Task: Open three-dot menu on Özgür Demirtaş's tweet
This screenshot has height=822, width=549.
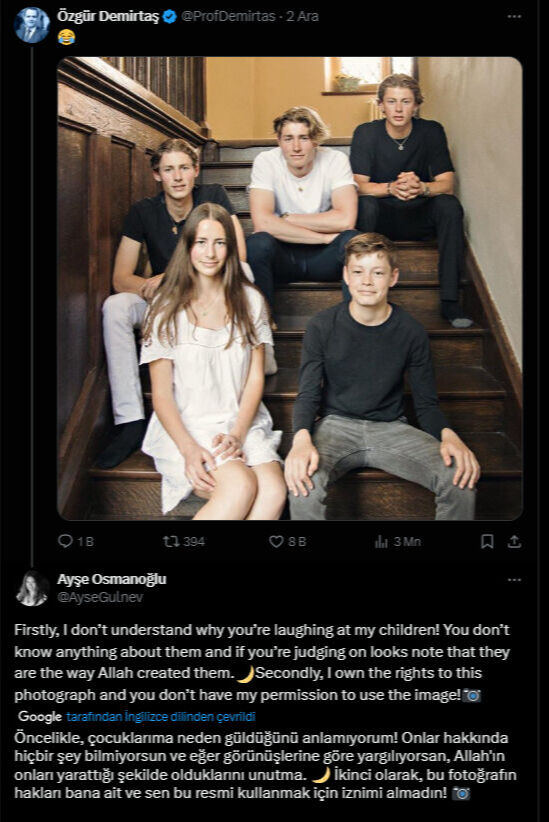Action: (x=514, y=16)
